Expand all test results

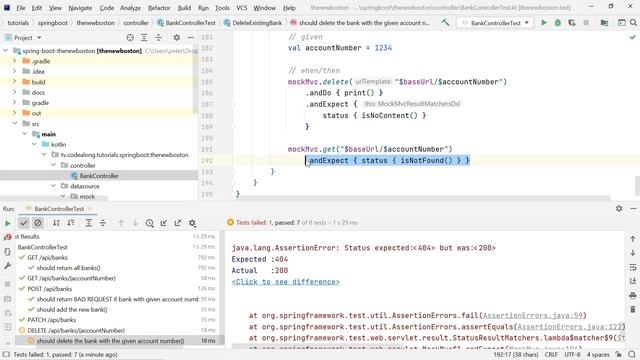tap(89, 223)
